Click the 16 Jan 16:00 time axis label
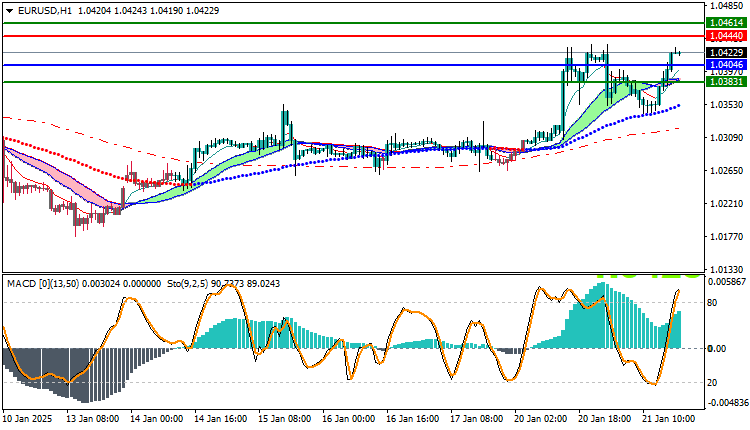 (412, 419)
